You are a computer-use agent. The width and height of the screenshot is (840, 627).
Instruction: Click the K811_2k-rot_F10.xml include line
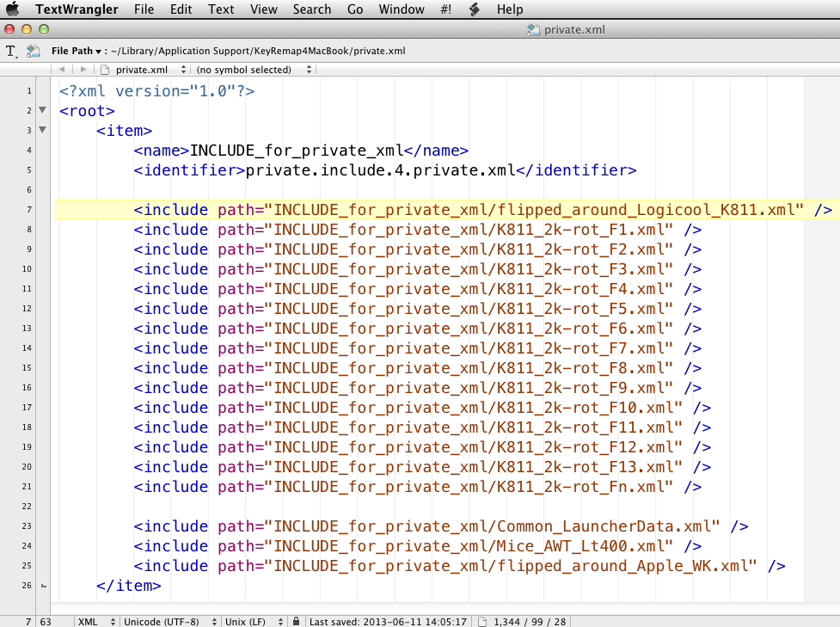pyautogui.click(x=422, y=408)
